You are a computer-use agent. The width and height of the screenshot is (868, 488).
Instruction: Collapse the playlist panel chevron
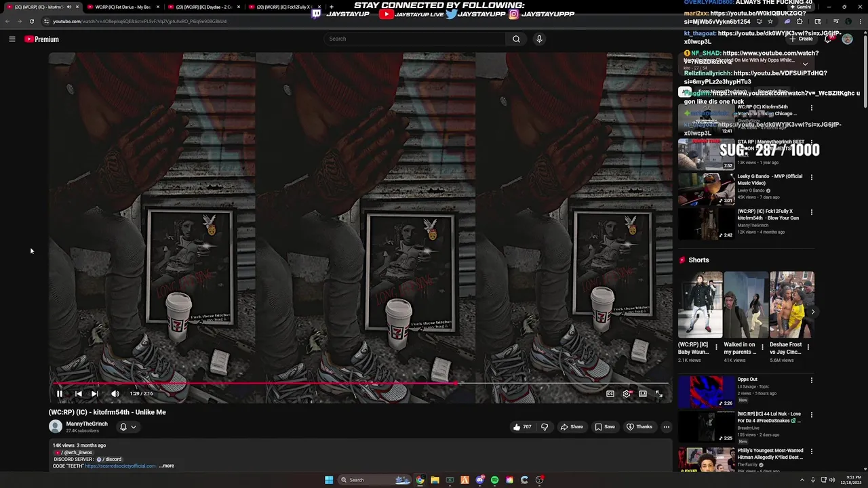point(805,64)
